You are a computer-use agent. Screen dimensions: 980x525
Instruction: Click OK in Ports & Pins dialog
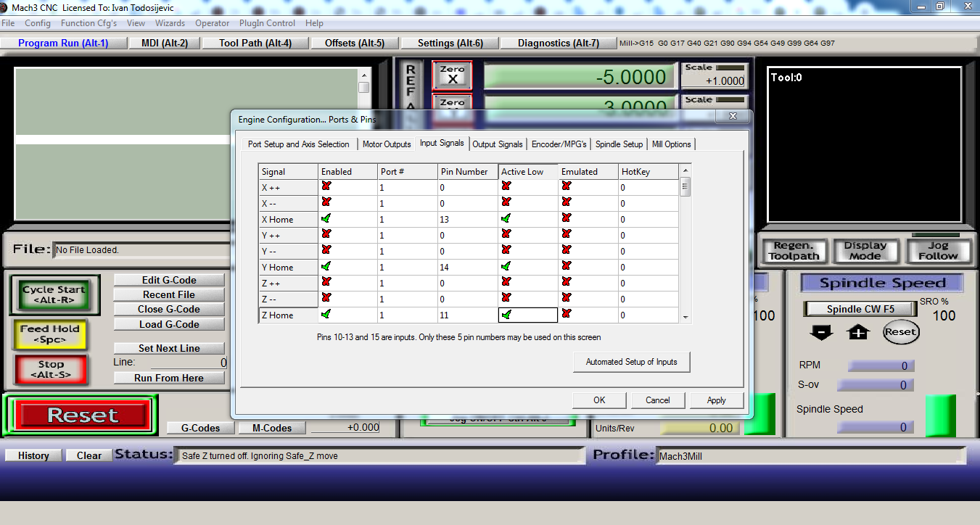point(599,400)
